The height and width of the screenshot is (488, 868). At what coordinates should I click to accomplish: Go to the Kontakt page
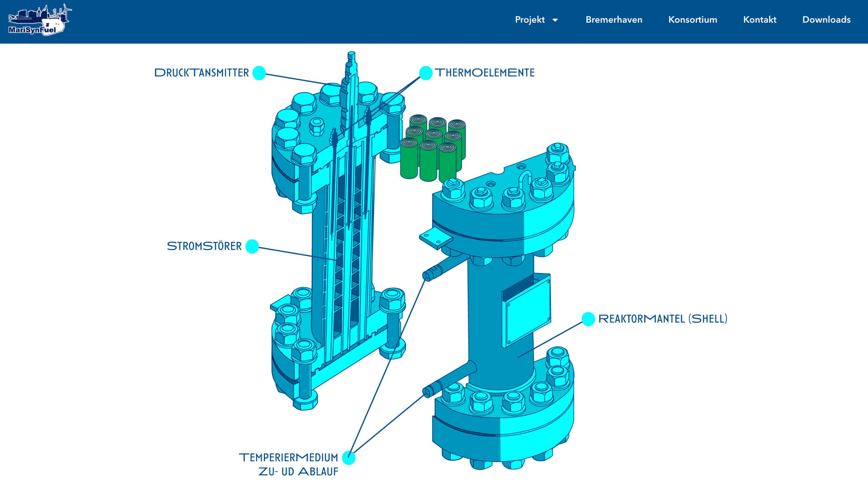click(759, 20)
